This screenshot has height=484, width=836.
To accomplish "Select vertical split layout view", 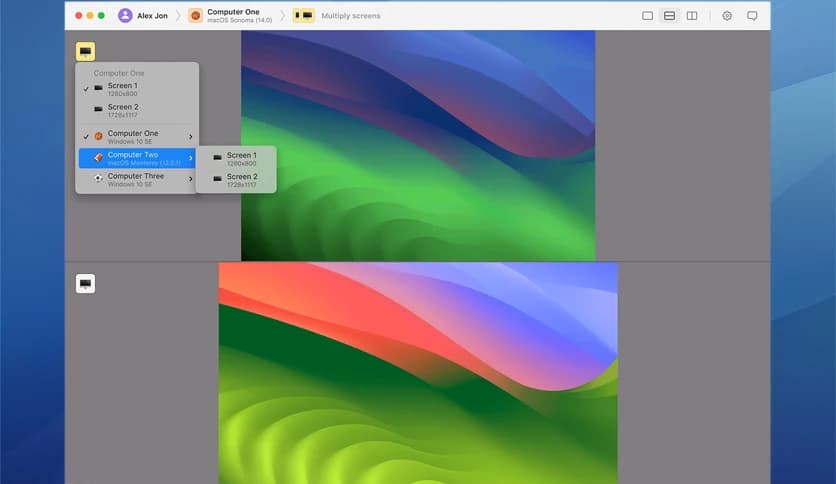I will pos(692,16).
